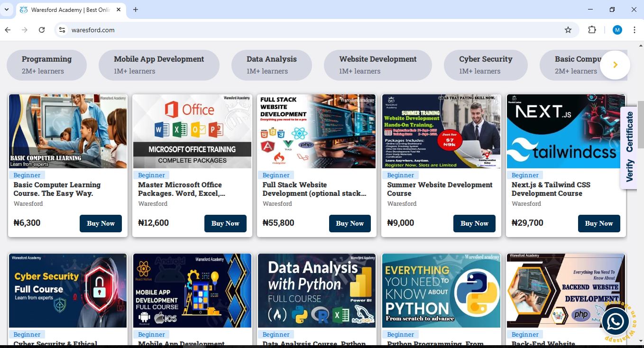
Task: Click Beginner badge on Basic Computer card
Action: pyautogui.click(x=27, y=175)
